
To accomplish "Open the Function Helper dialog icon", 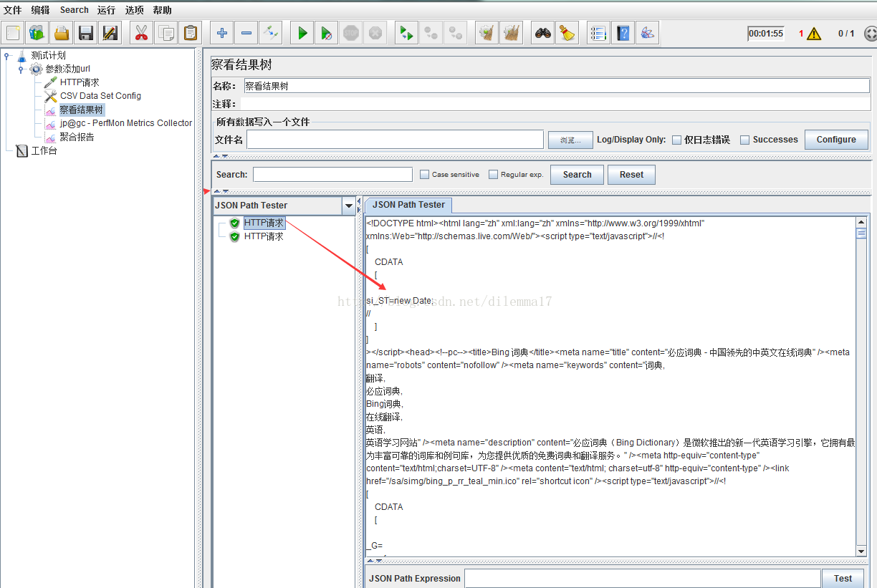I will pyautogui.click(x=598, y=33).
